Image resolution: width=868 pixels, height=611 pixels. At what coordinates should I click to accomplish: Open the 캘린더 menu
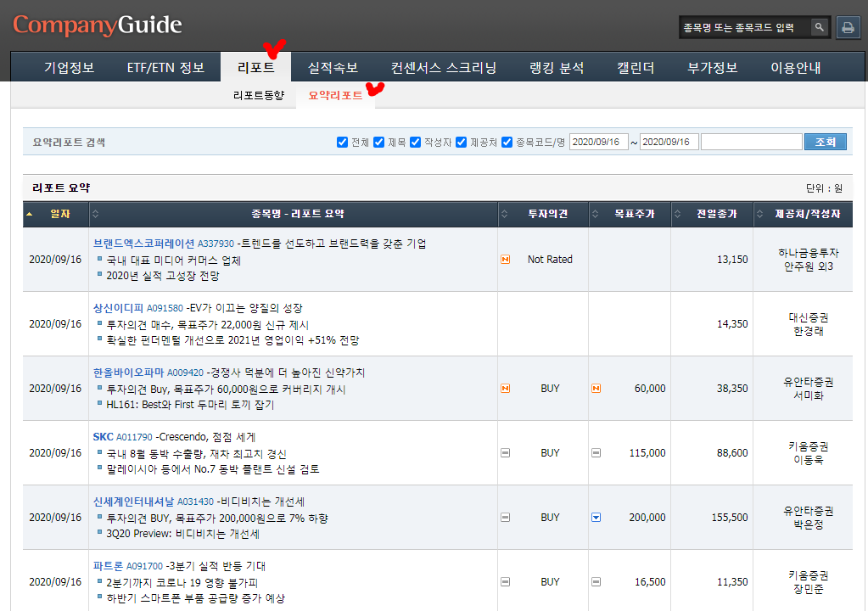[x=636, y=68]
